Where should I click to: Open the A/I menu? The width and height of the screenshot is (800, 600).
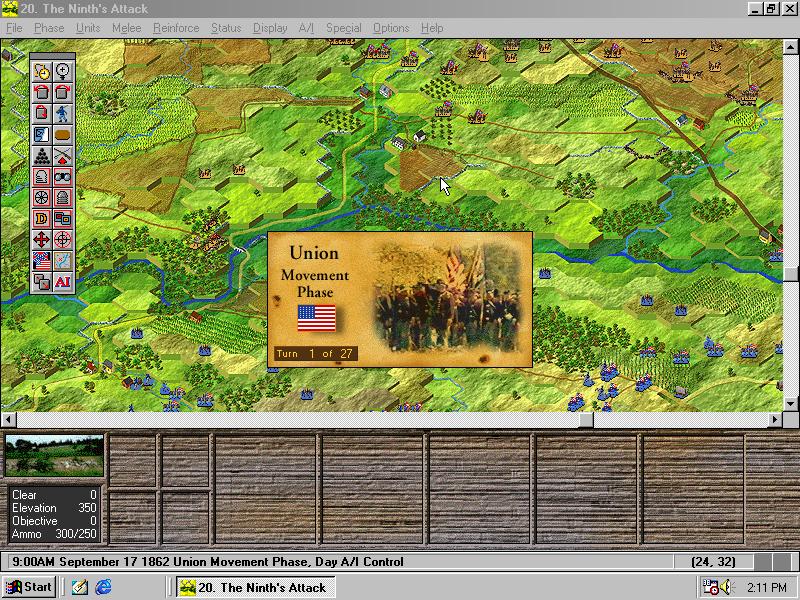tap(306, 28)
